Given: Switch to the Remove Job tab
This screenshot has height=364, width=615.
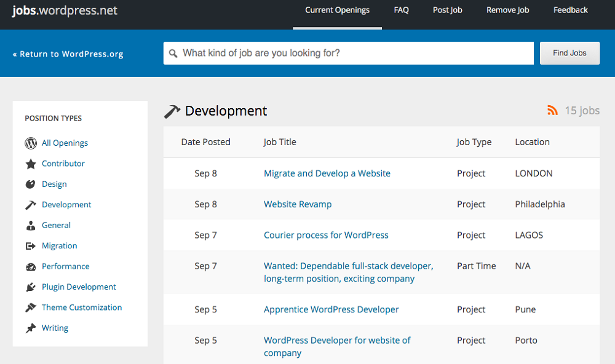Looking at the screenshot, I should click(507, 10).
